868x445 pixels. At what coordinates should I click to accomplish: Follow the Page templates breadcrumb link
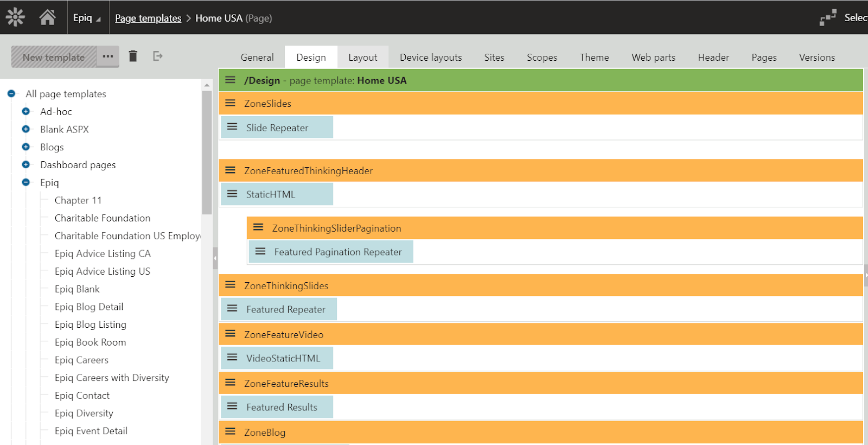click(x=148, y=18)
